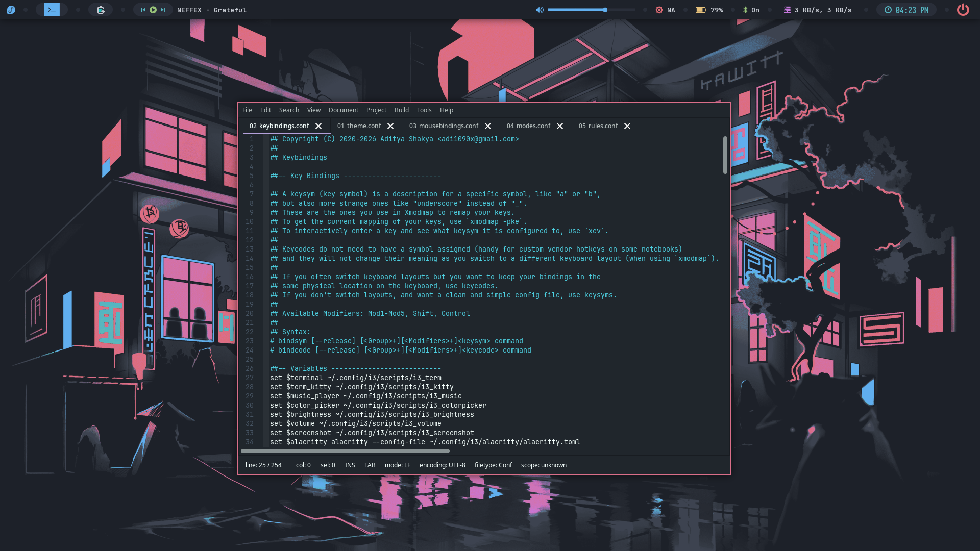The image size is (980, 551).
Task: Open the View menu
Action: 314,110
